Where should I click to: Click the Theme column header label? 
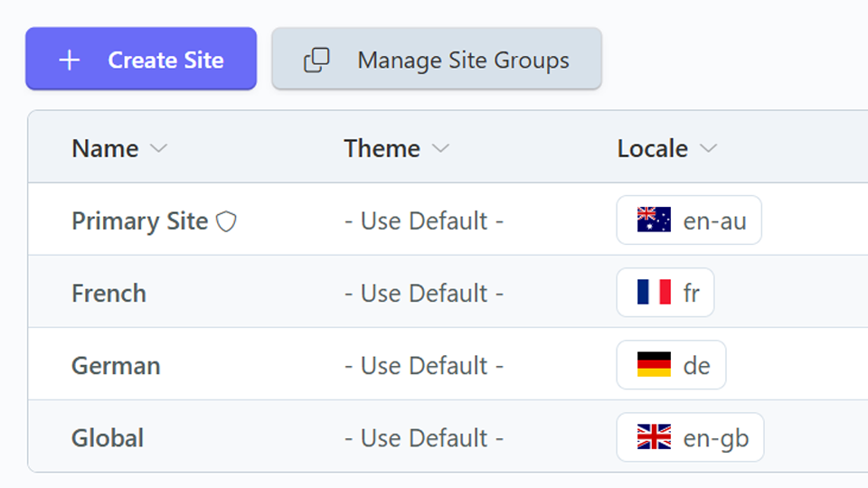click(382, 148)
